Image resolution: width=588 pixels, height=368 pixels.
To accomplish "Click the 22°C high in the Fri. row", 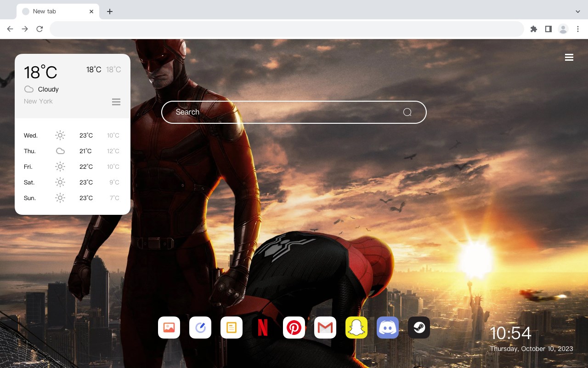I will [x=86, y=167].
